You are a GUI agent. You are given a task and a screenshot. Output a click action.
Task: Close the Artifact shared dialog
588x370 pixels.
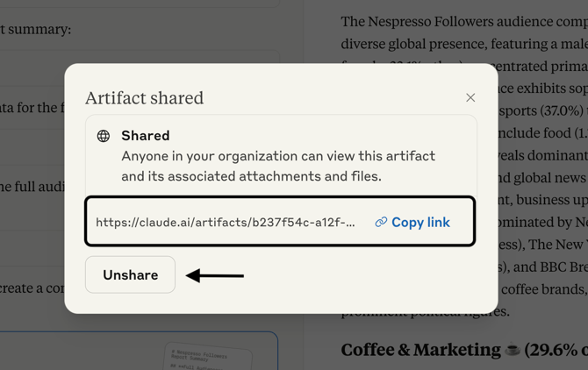coord(470,97)
